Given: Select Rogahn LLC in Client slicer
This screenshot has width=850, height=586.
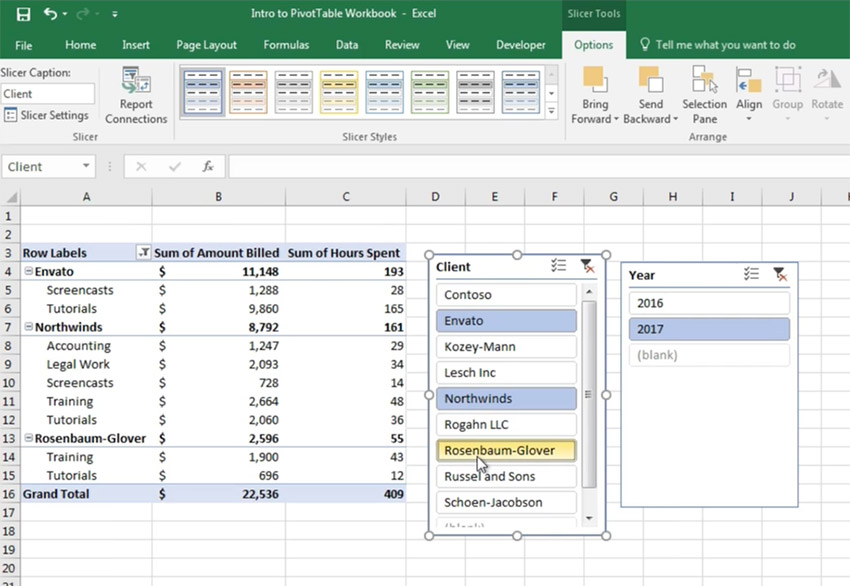Looking at the screenshot, I should pos(506,424).
